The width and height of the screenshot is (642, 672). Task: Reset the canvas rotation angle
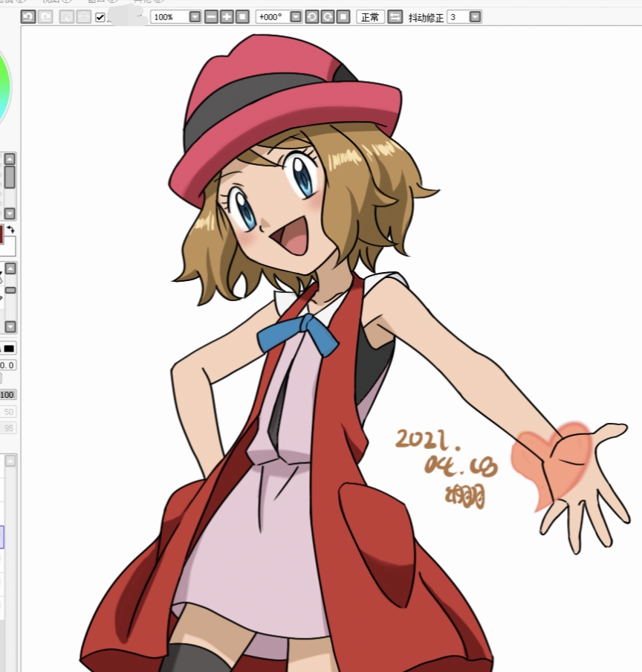pos(343,16)
